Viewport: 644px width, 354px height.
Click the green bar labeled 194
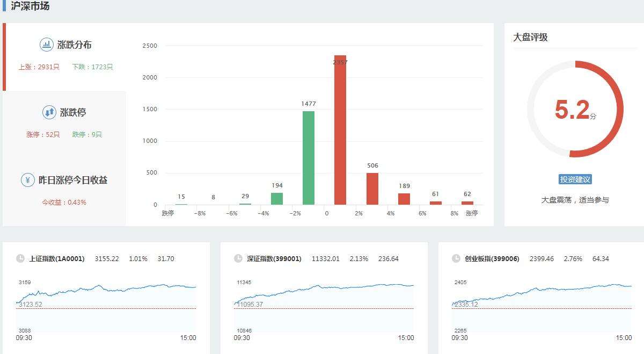[x=277, y=199]
